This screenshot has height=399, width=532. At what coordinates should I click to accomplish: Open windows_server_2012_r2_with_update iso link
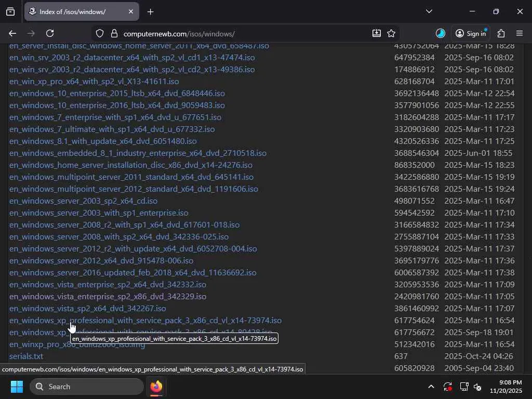[133, 249]
